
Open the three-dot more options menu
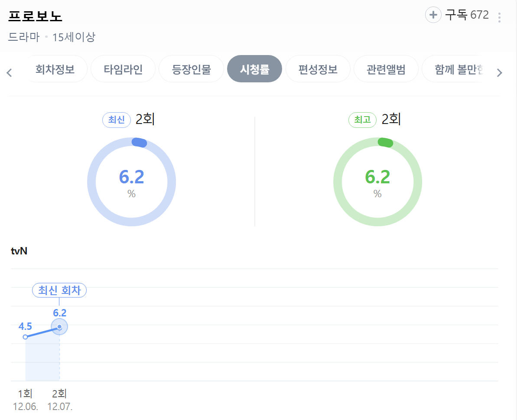point(499,17)
